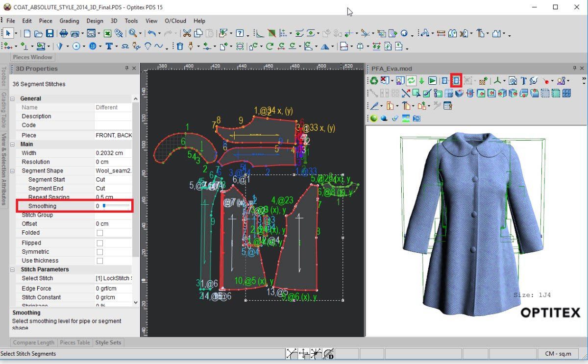Screen dimensions: 588x364
Task: Click the green recycle Clear Cloth icon
Action: [x=374, y=81]
